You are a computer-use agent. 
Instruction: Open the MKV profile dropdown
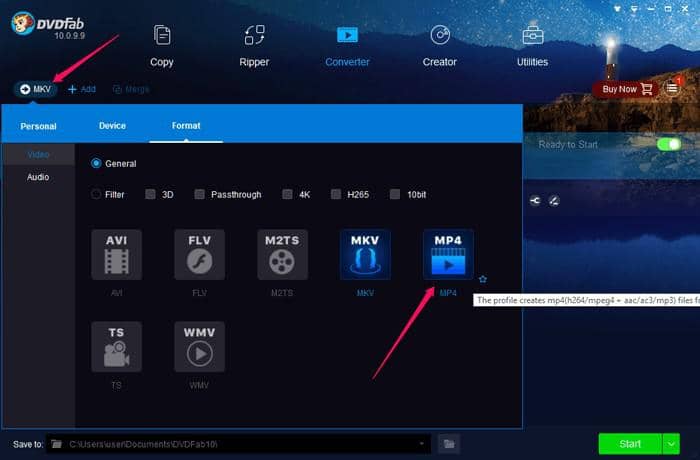[36, 89]
